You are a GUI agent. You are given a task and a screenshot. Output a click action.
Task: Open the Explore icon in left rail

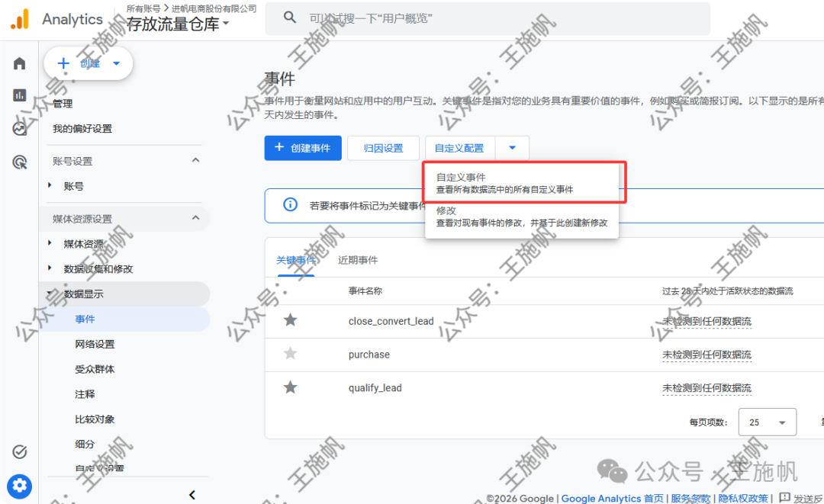(x=19, y=129)
